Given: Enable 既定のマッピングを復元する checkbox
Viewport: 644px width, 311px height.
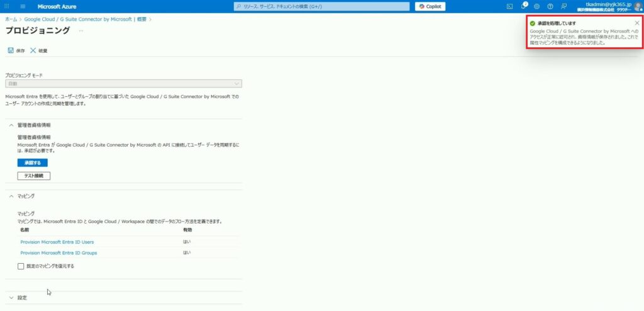Looking at the screenshot, I should [21, 266].
